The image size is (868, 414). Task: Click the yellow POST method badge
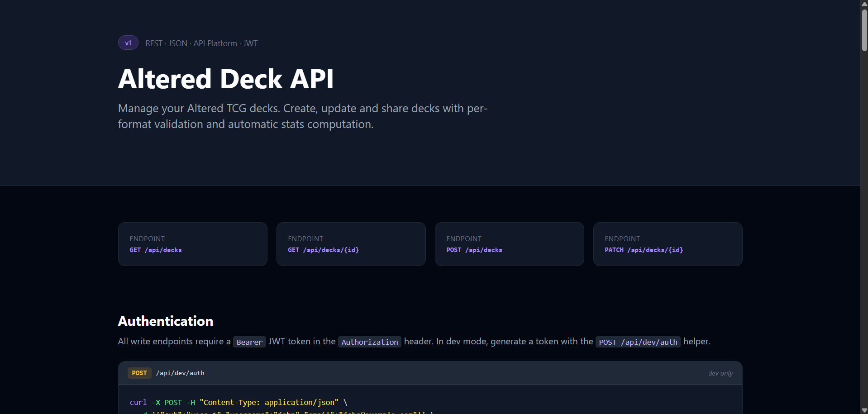click(x=139, y=373)
